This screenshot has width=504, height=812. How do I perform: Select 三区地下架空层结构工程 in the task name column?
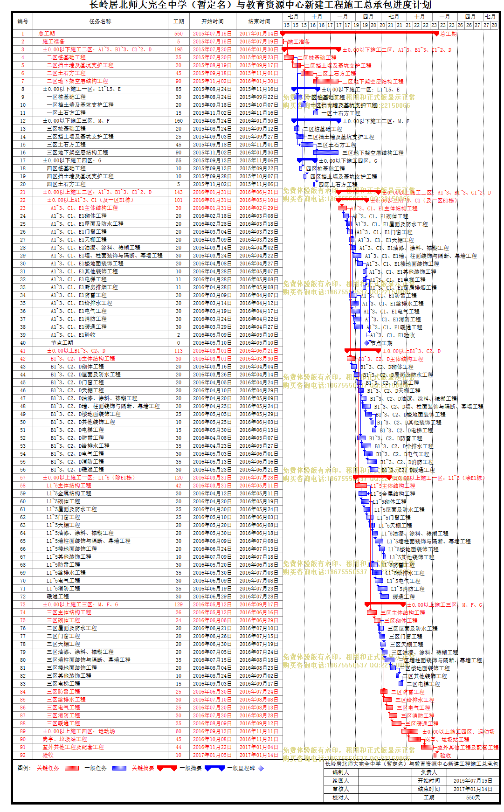point(77,153)
